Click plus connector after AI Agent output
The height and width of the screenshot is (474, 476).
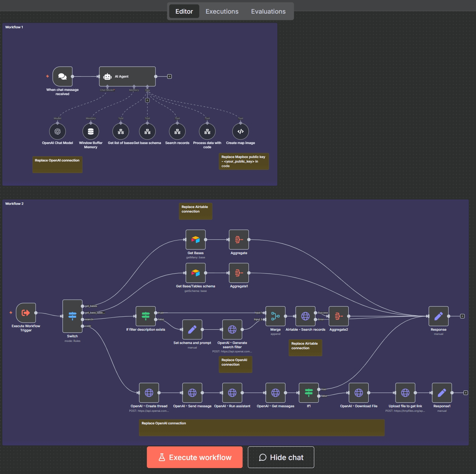(x=170, y=77)
